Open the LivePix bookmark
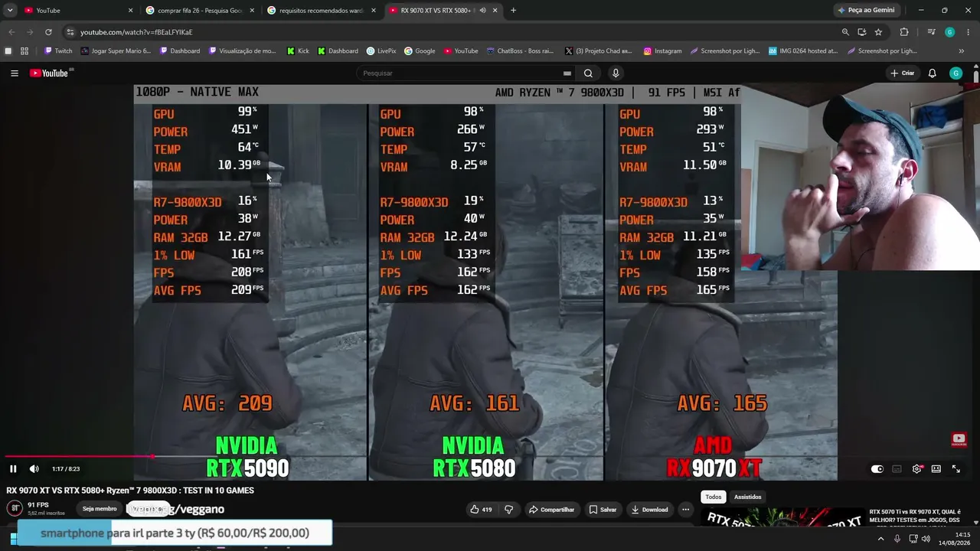The image size is (980, 551). coord(381,51)
